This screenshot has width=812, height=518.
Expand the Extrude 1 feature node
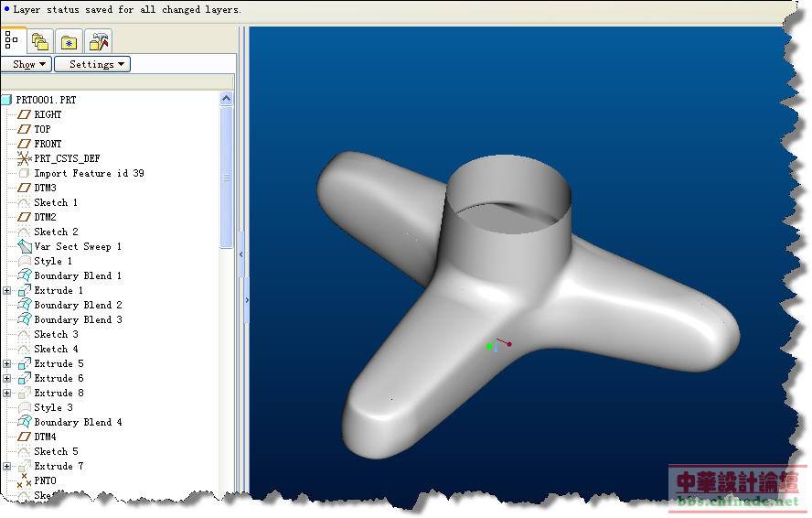coord(7,290)
